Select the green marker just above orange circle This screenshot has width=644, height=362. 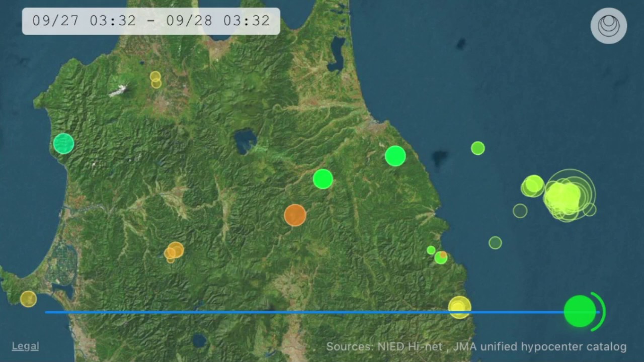(323, 179)
